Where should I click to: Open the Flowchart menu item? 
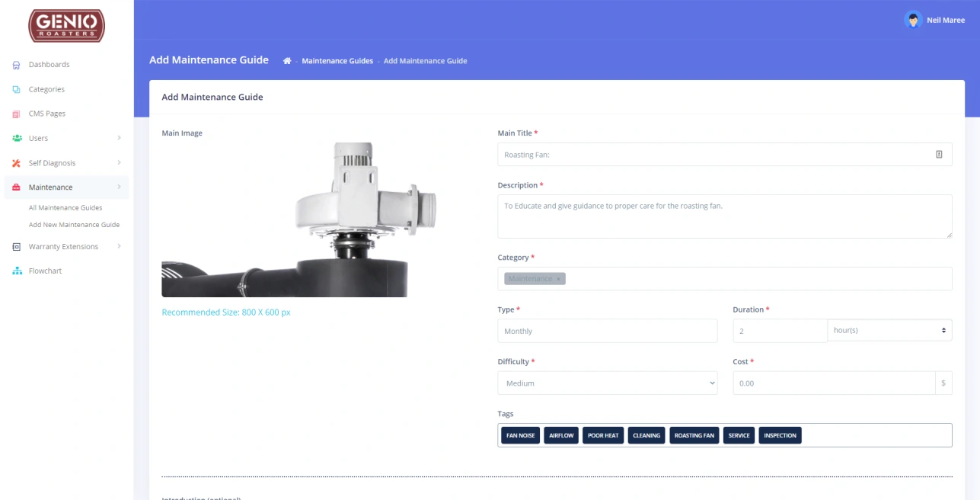point(45,271)
